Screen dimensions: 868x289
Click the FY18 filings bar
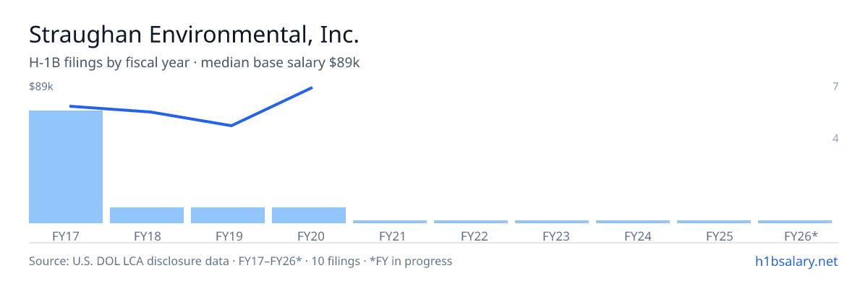tap(147, 215)
